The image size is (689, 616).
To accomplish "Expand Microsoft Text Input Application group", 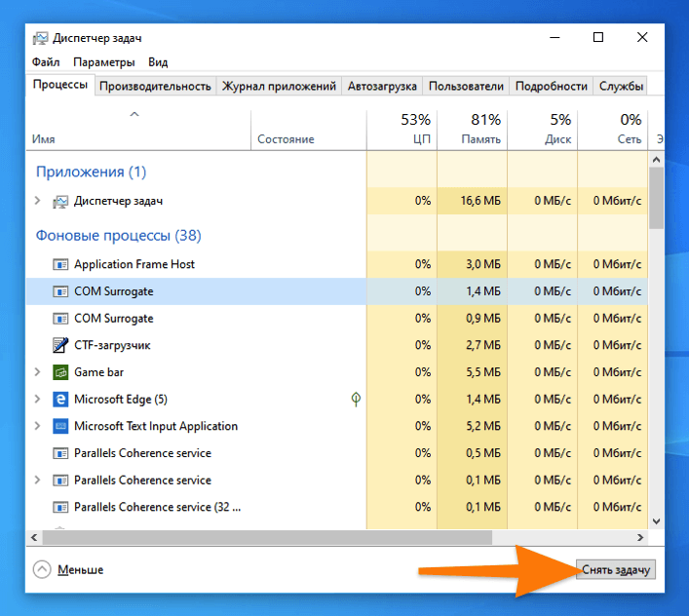I will click(x=37, y=426).
